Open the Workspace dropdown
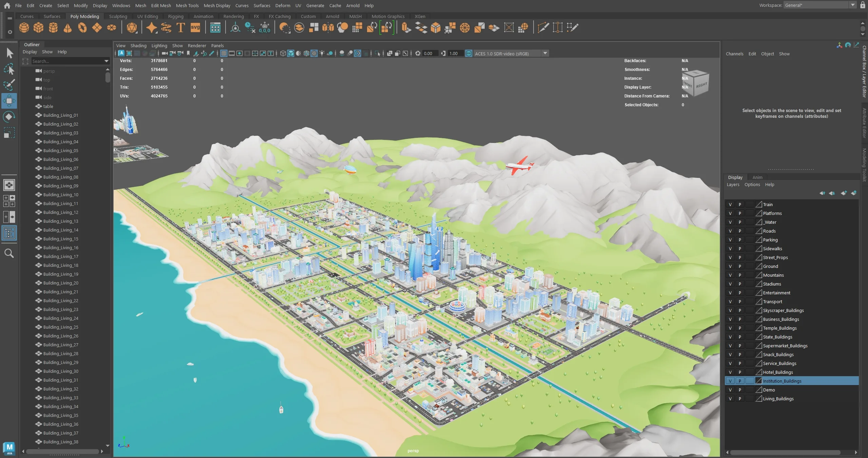 point(852,5)
